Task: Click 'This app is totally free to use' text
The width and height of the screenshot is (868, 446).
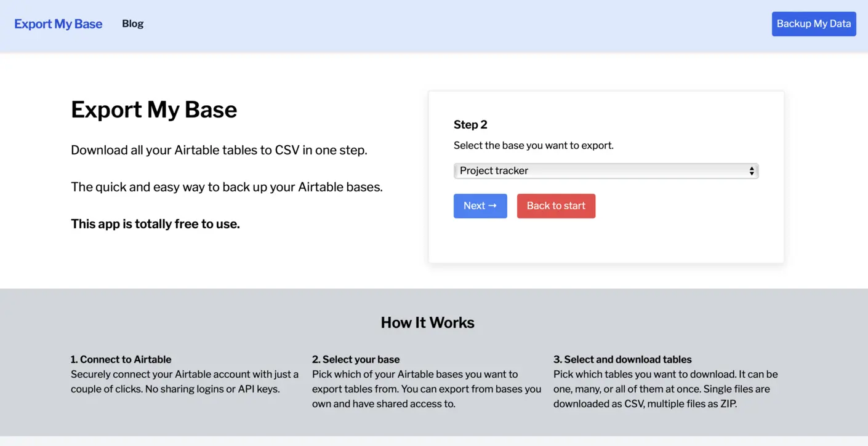Action: tap(155, 224)
